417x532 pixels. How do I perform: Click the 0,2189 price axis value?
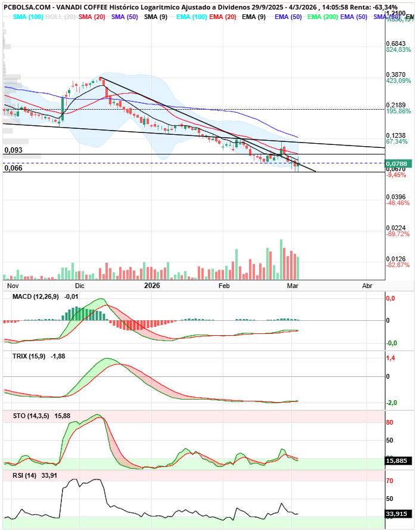pyautogui.click(x=396, y=105)
